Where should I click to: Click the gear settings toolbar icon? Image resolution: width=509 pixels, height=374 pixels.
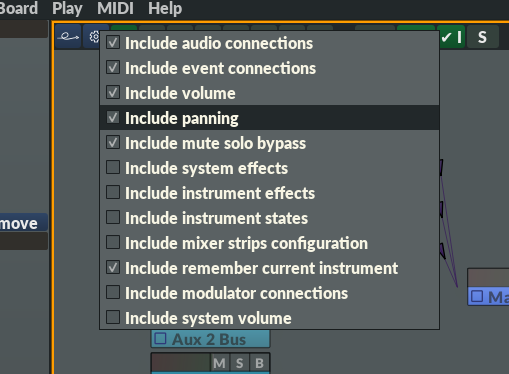(94, 37)
